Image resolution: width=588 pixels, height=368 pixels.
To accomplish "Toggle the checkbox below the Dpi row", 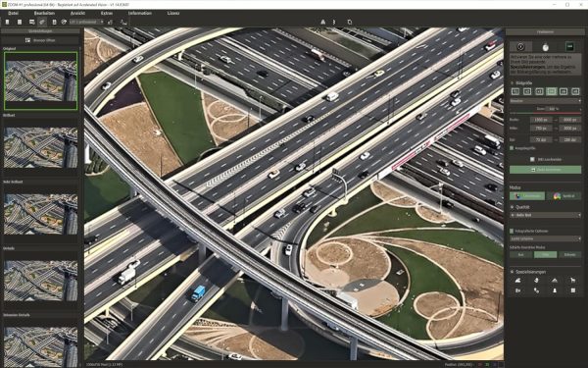I will tap(512, 148).
